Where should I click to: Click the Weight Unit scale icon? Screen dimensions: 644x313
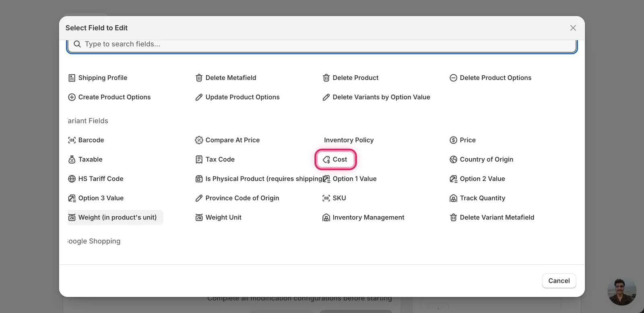199,218
